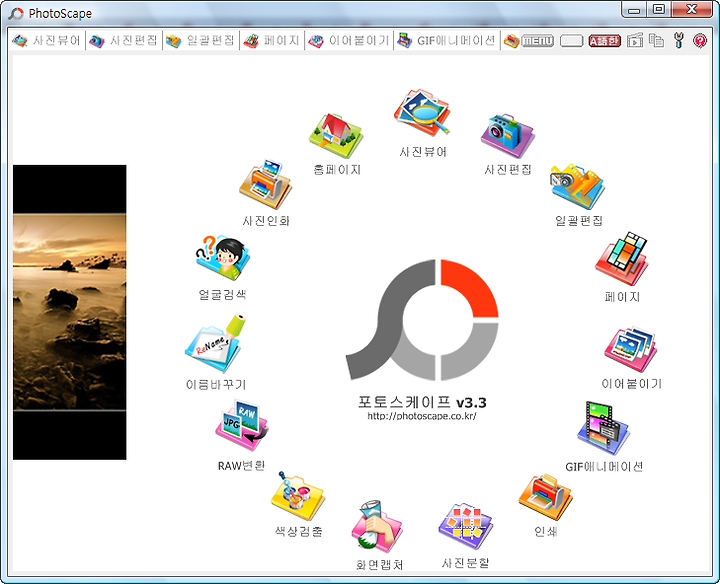
Task: Click the 포토스케이프 v3.3 title text
Action: click(422, 402)
